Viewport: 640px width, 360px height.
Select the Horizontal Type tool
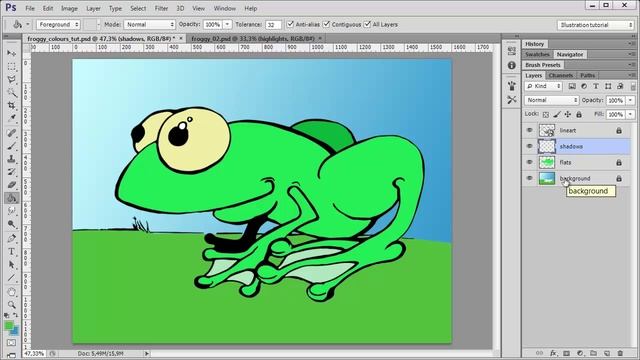[11, 251]
